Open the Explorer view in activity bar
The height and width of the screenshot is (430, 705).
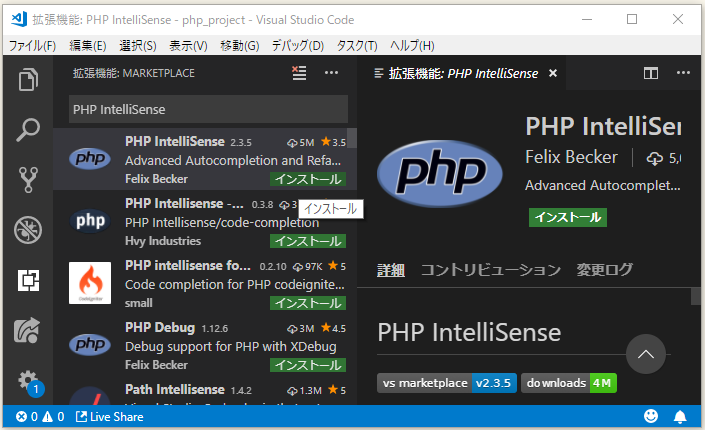28,80
